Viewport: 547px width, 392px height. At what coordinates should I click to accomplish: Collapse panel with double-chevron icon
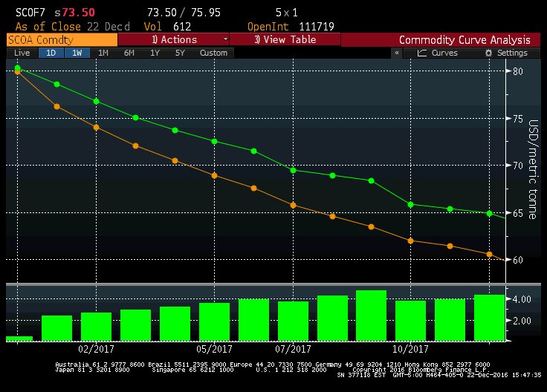tap(397, 53)
